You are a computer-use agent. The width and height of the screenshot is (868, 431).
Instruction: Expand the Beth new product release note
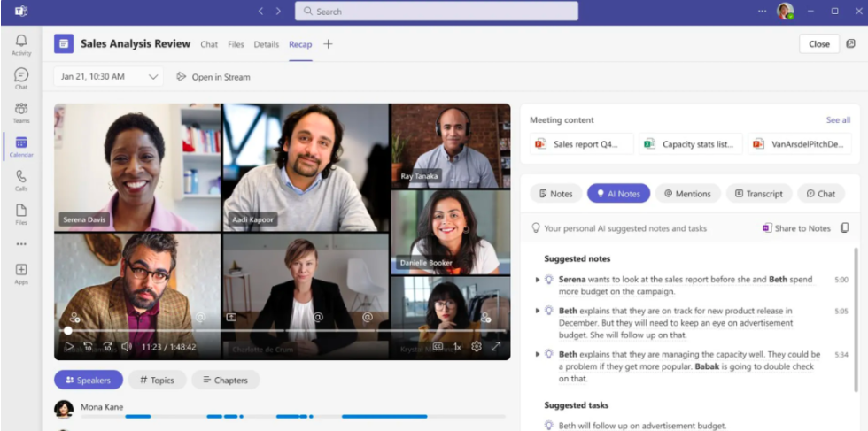[538, 311]
